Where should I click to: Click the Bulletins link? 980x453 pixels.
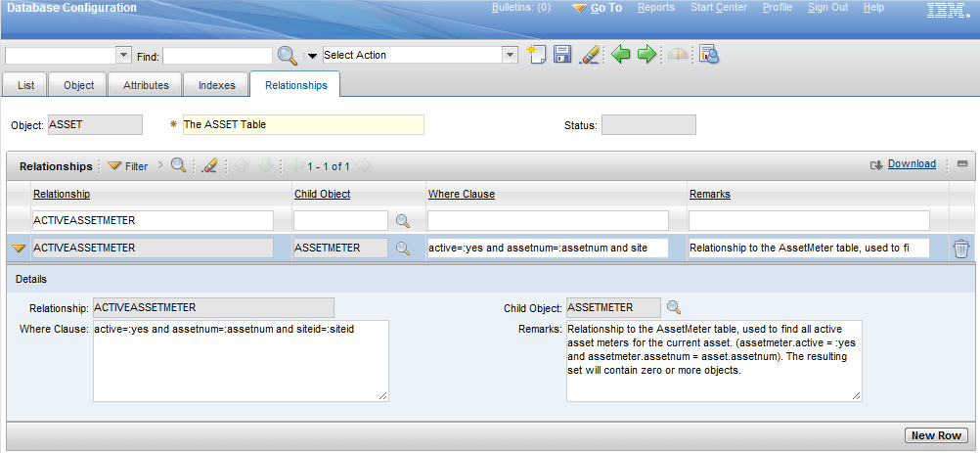[x=521, y=8]
